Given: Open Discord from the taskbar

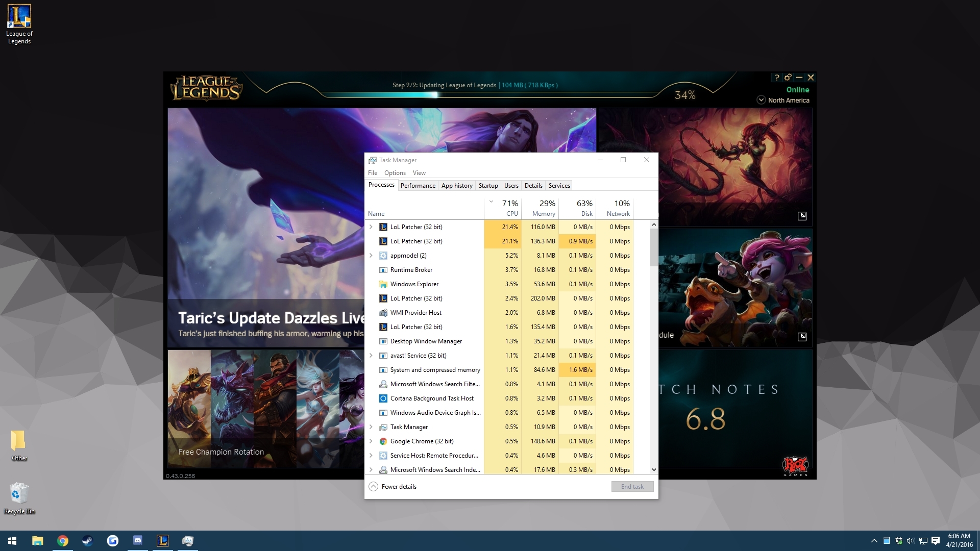Looking at the screenshot, I should 138,541.
